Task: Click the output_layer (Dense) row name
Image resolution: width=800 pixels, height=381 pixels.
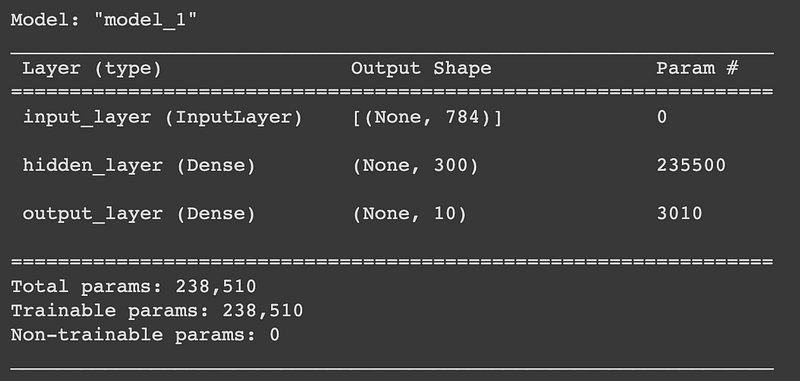Action: (x=139, y=213)
